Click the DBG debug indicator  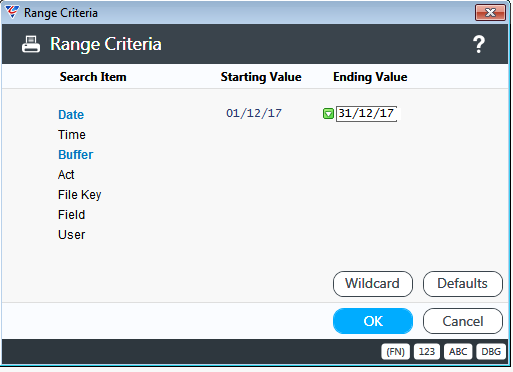pyautogui.click(x=491, y=352)
